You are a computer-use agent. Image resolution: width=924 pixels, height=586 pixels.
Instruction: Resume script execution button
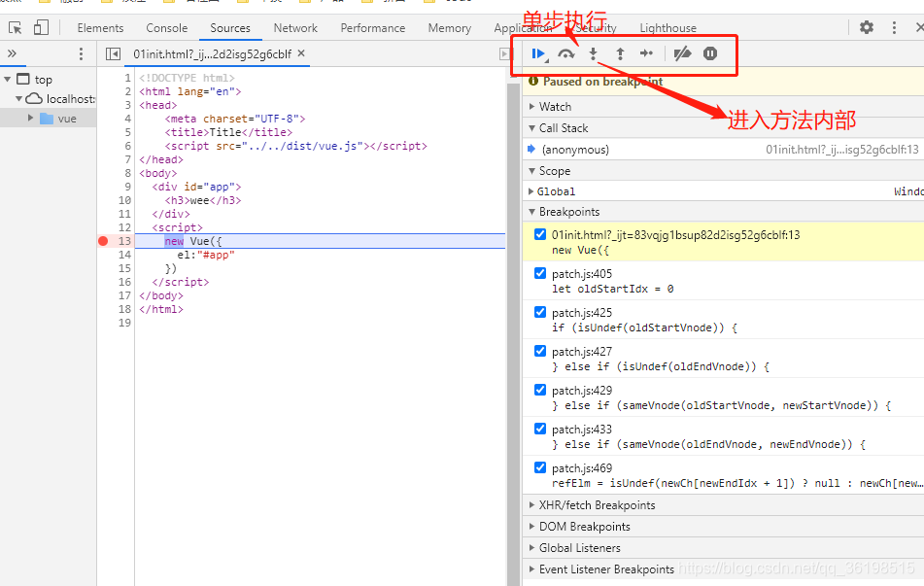[538, 54]
